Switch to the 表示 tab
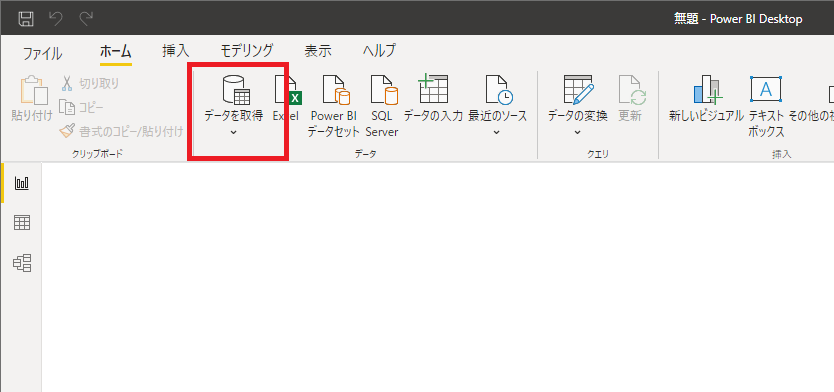Viewport: 834px width, 392px height. pos(318,51)
